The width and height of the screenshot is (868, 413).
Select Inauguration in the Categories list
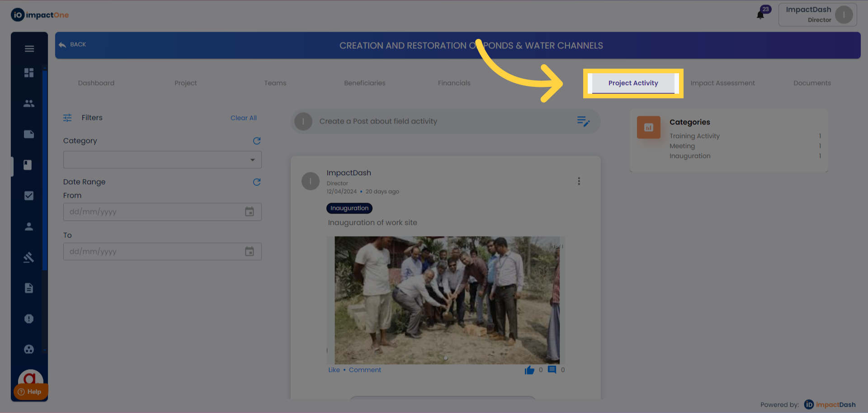(x=690, y=156)
